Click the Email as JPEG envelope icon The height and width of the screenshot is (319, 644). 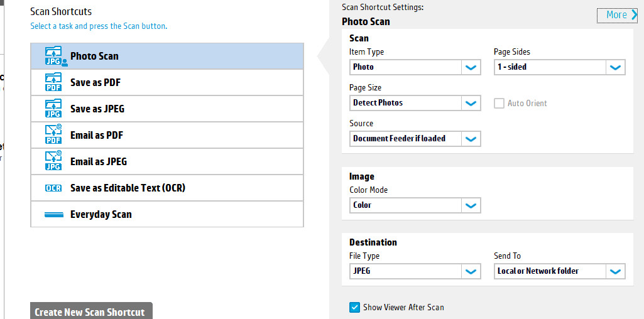point(53,161)
